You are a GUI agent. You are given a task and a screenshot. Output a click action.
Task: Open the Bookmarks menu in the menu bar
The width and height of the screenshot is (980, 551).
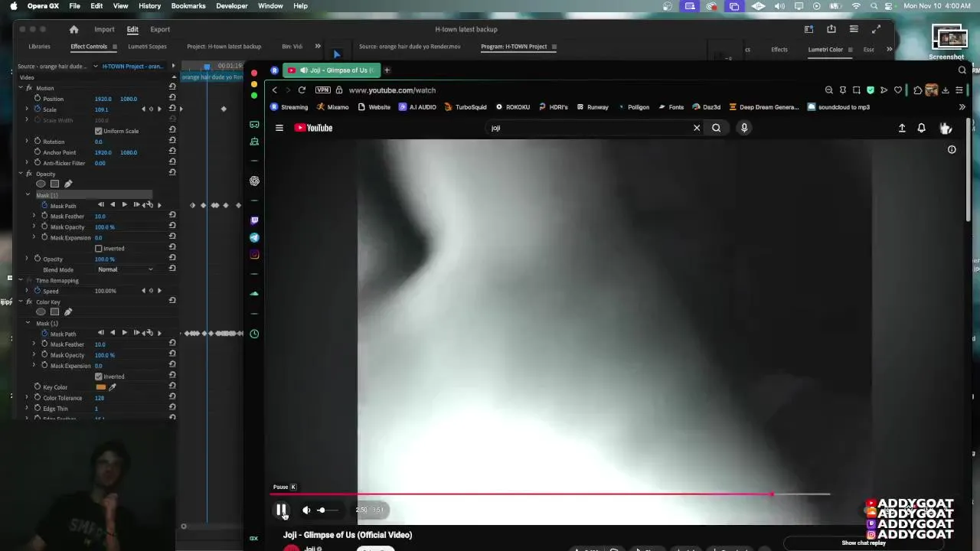(188, 6)
